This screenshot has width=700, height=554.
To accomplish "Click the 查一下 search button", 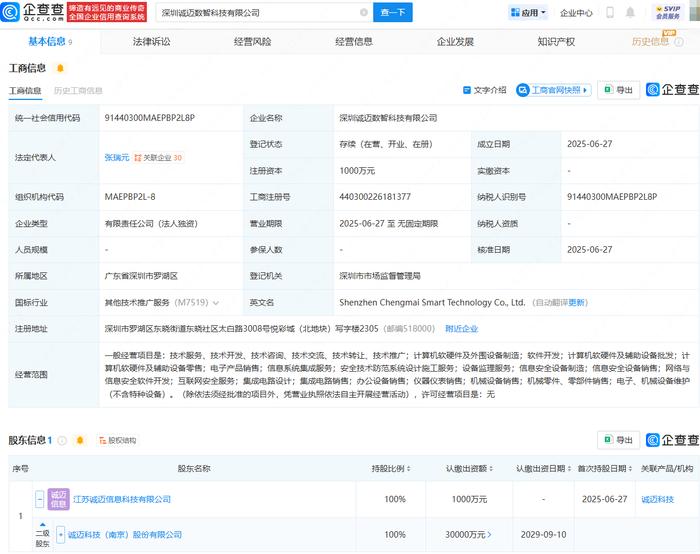I will pyautogui.click(x=393, y=12).
